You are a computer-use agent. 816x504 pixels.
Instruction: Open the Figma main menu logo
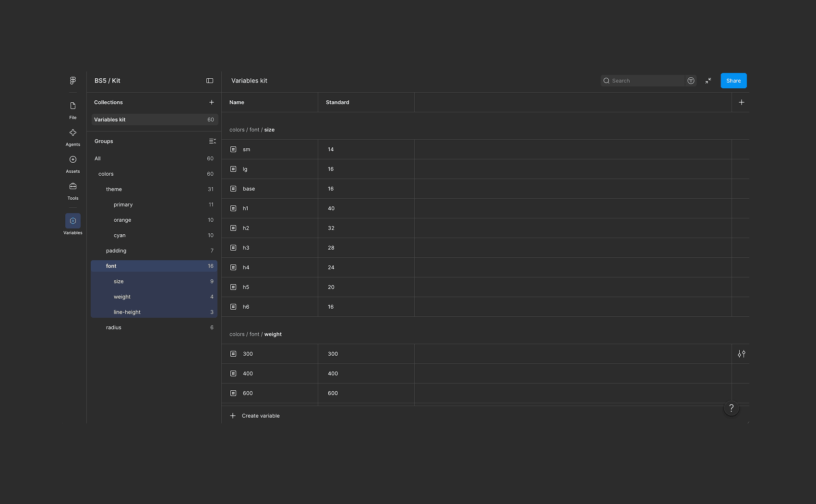click(x=73, y=81)
